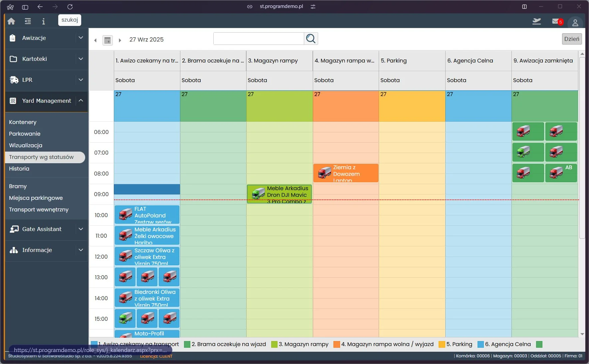
Task: Open the user profile icon
Action: tap(575, 23)
